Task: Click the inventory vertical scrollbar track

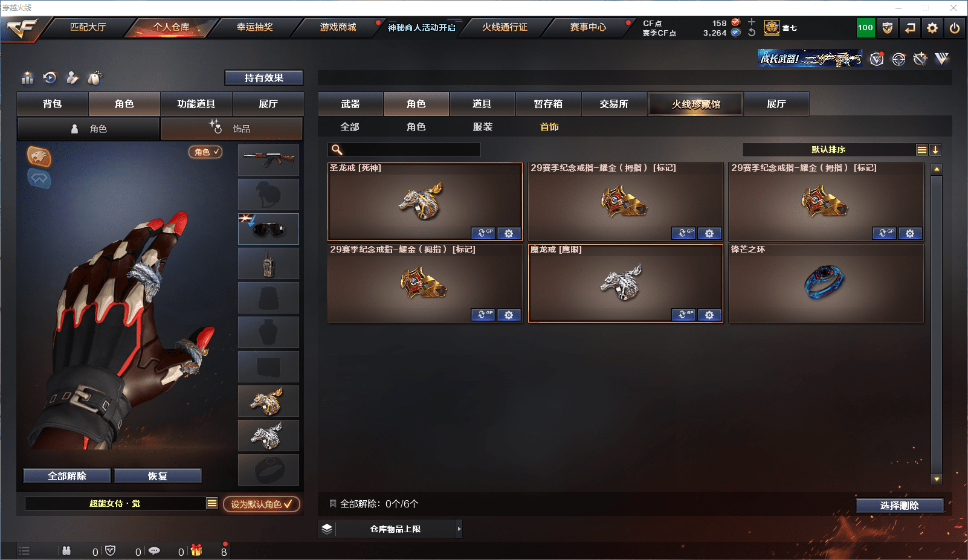Action: [937, 324]
